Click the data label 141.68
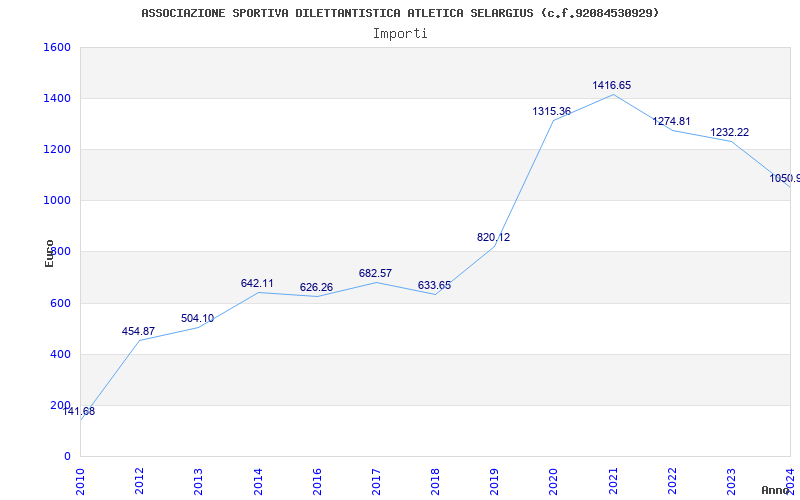This screenshot has width=800, height=500. tap(79, 411)
